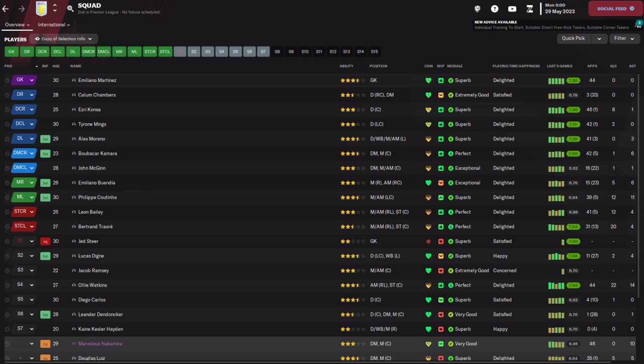Toggle the picked checkmark for Tyrone Mings

click(x=7, y=124)
